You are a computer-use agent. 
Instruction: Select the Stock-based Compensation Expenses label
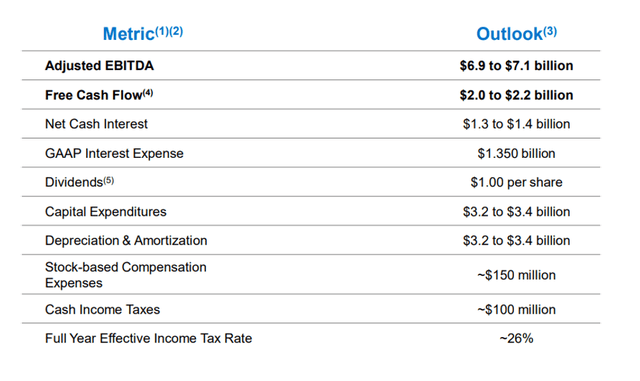point(125,275)
